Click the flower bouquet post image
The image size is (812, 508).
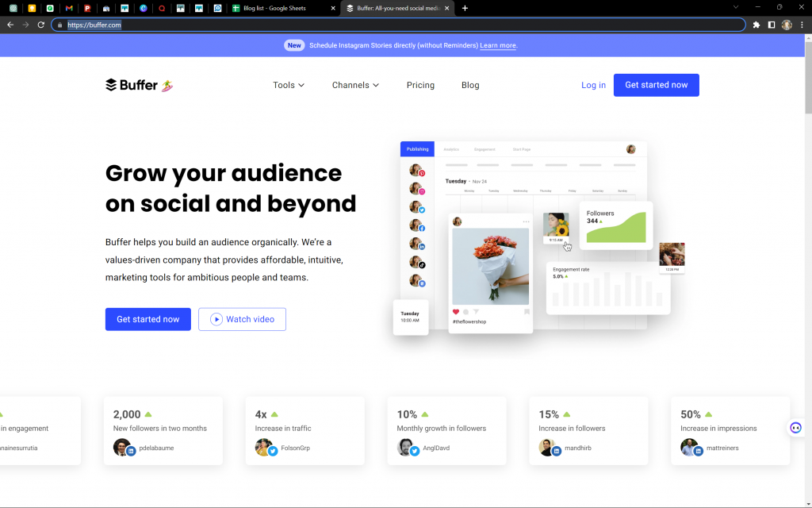point(490,267)
